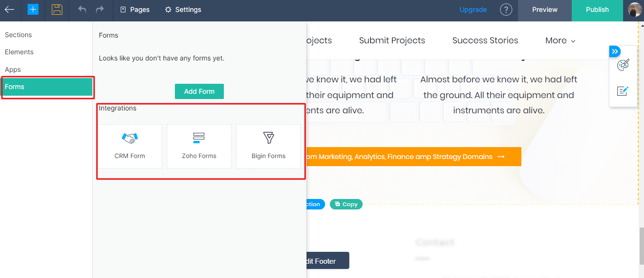Viewport: 644px width, 278px height.
Task: Click the back arrow icon
Action: [x=10, y=10]
